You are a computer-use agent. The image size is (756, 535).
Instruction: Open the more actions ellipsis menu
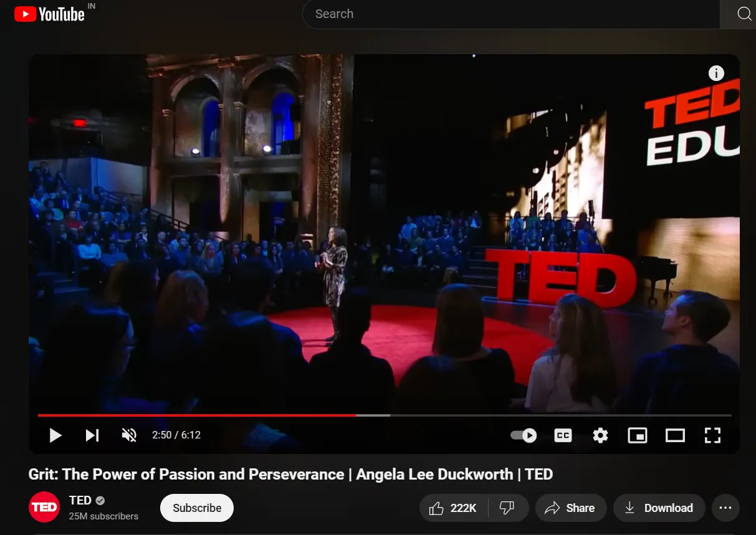click(725, 508)
